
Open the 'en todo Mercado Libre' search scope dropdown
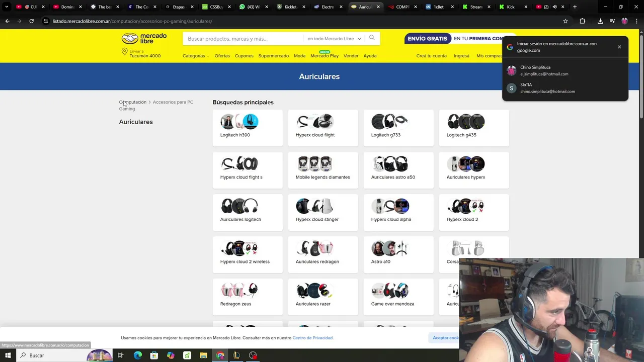tap(334, 39)
